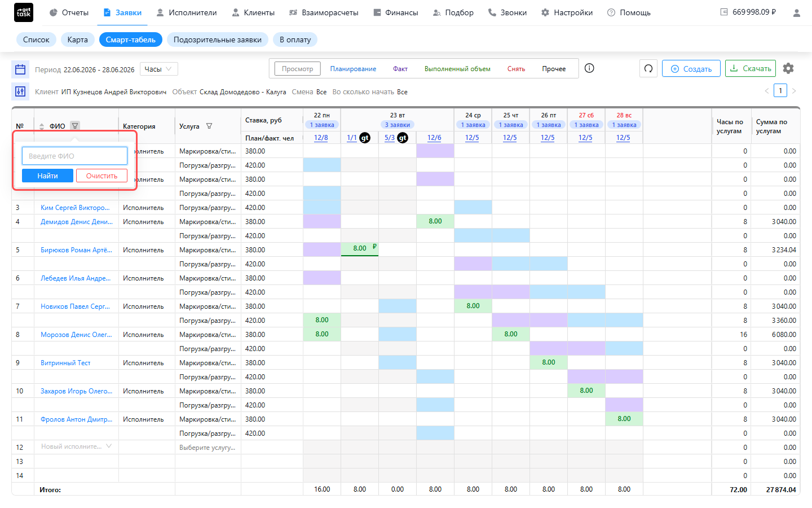Switch to Факт mode
The width and height of the screenshot is (812, 508).
pyautogui.click(x=400, y=69)
